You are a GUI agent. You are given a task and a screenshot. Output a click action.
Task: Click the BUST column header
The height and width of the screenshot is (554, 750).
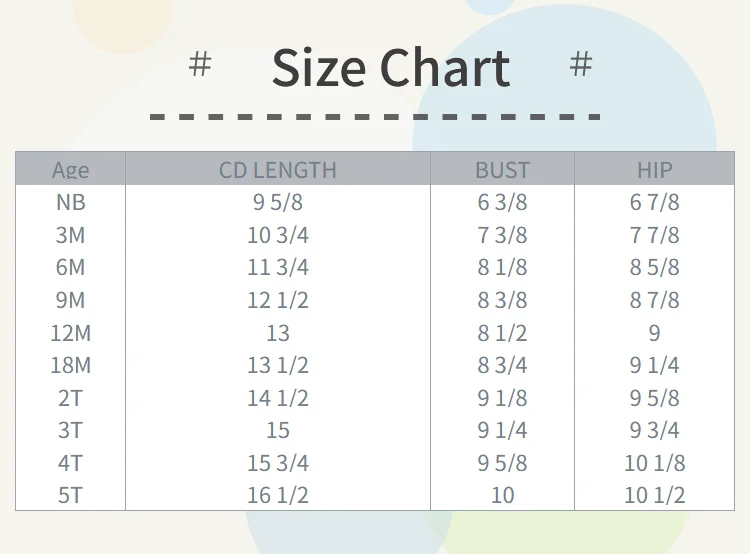click(x=502, y=170)
